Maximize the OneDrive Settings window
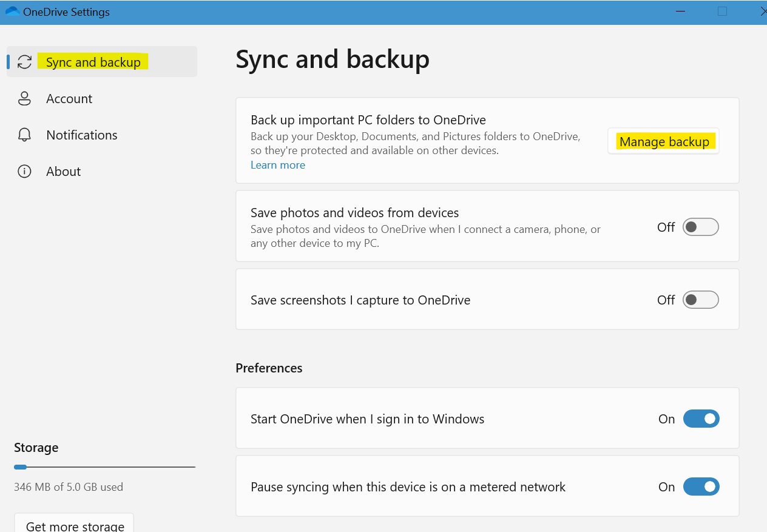 click(722, 12)
